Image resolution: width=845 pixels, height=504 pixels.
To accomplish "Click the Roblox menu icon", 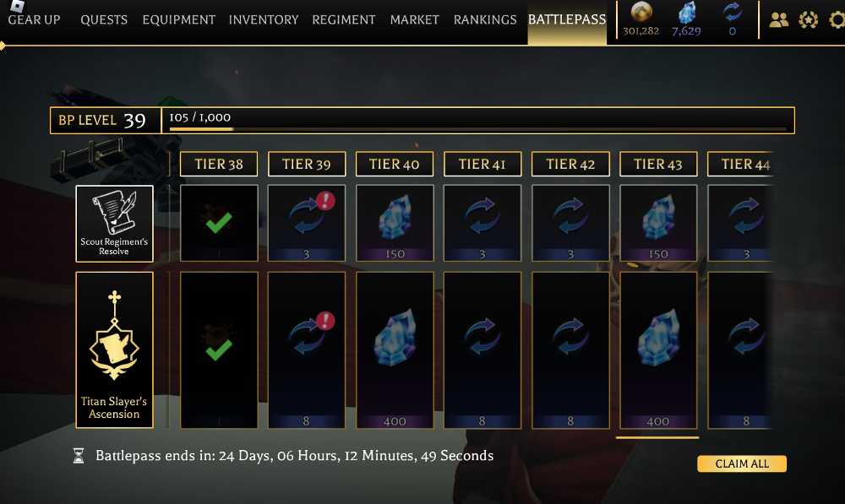I will 17,5.
